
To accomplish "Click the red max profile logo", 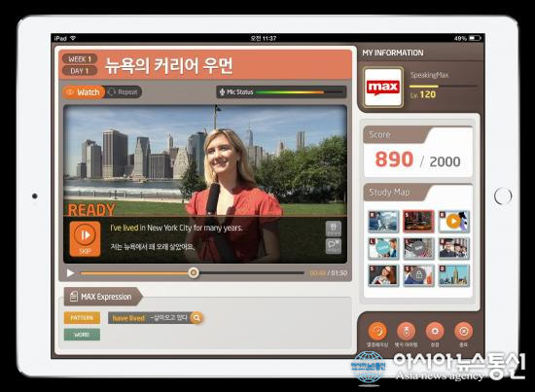I will click(x=383, y=88).
